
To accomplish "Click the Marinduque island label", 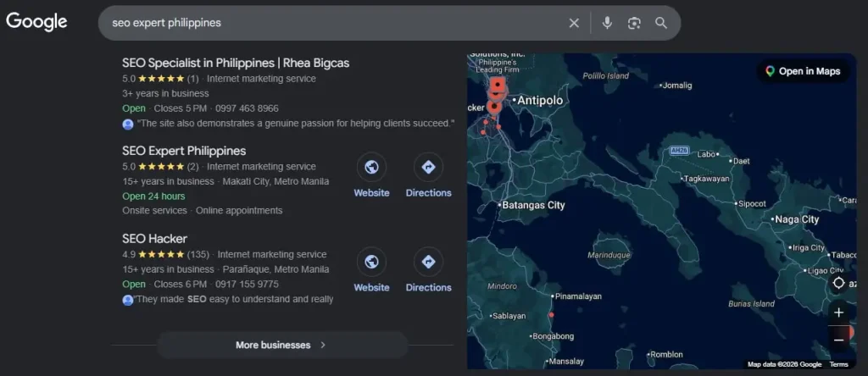I will (609, 256).
